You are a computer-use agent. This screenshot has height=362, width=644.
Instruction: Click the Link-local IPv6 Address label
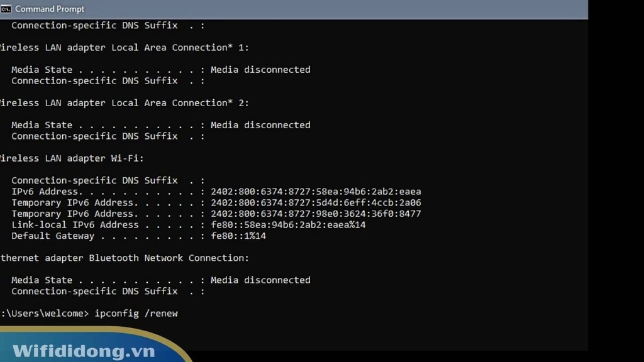point(75,225)
